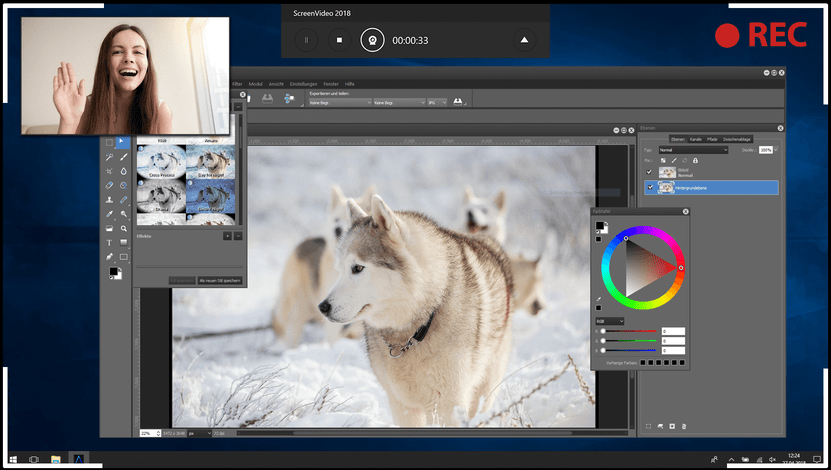The width and height of the screenshot is (831, 470).
Task: Open the Modul menu
Action: (255, 84)
